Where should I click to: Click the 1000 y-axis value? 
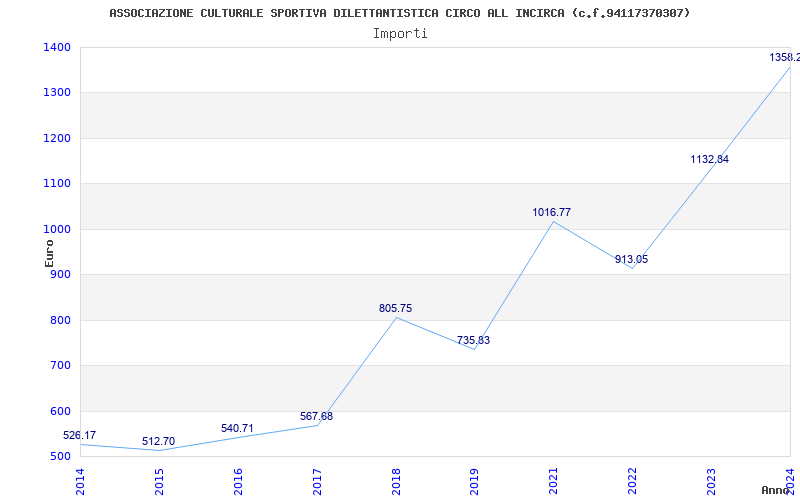coord(57,230)
